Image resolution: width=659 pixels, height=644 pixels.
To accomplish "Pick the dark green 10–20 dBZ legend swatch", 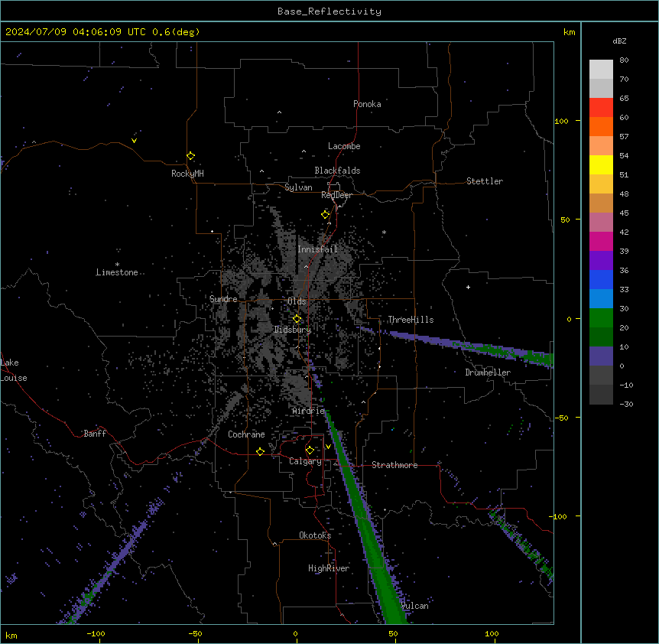I will point(601,337).
